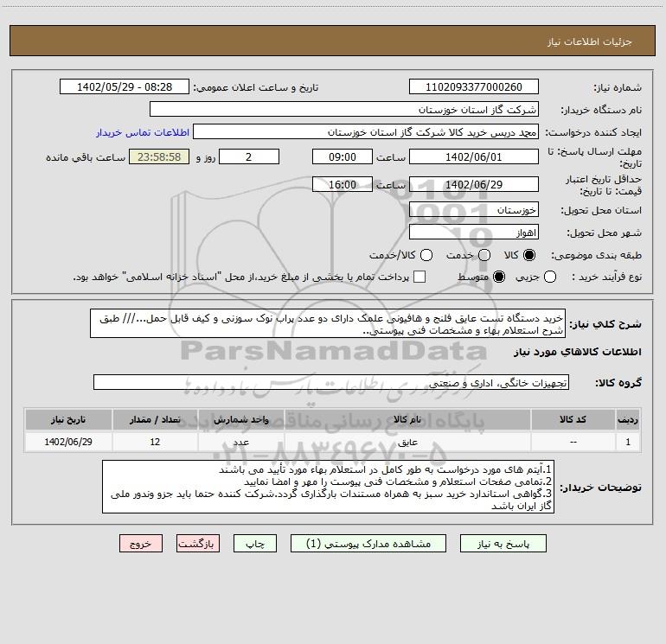Click the حداقل تاریخ اعتبار قیمت label
The image size is (666, 644).
(x=604, y=185)
